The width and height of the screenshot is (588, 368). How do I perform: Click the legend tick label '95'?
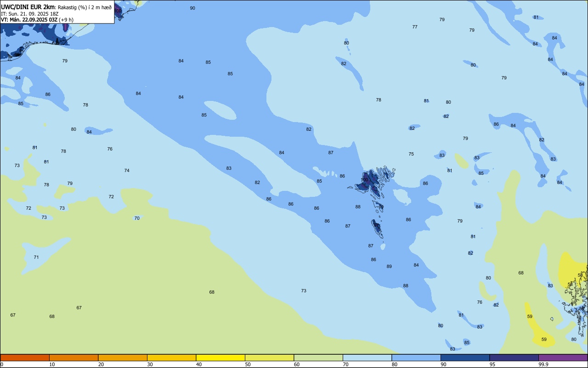tap(492, 364)
